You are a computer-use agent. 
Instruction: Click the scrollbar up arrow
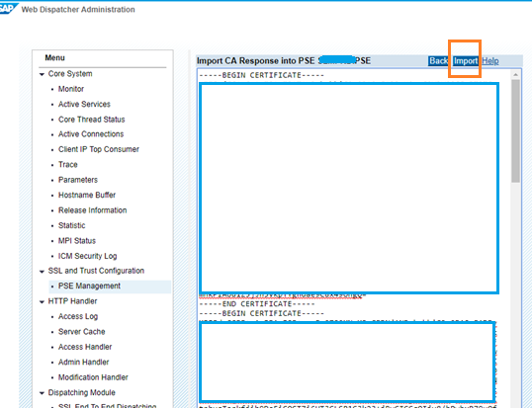click(516, 74)
